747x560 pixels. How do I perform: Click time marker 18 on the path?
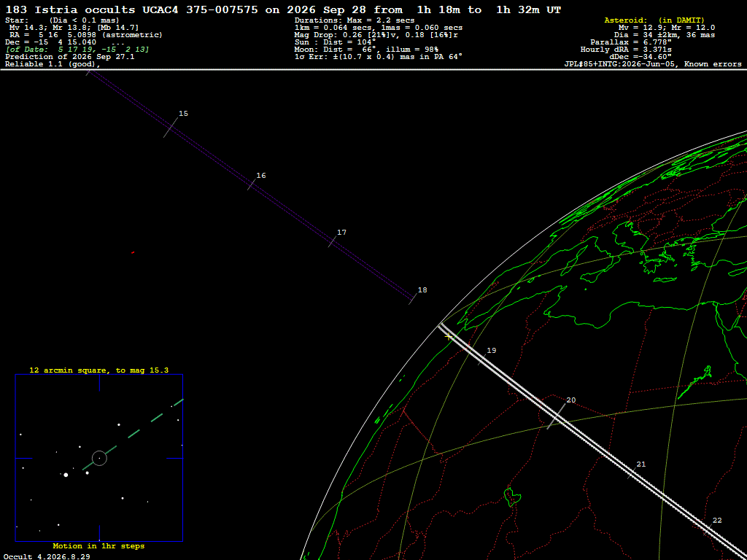pyautogui.click(x=422, y=290)
